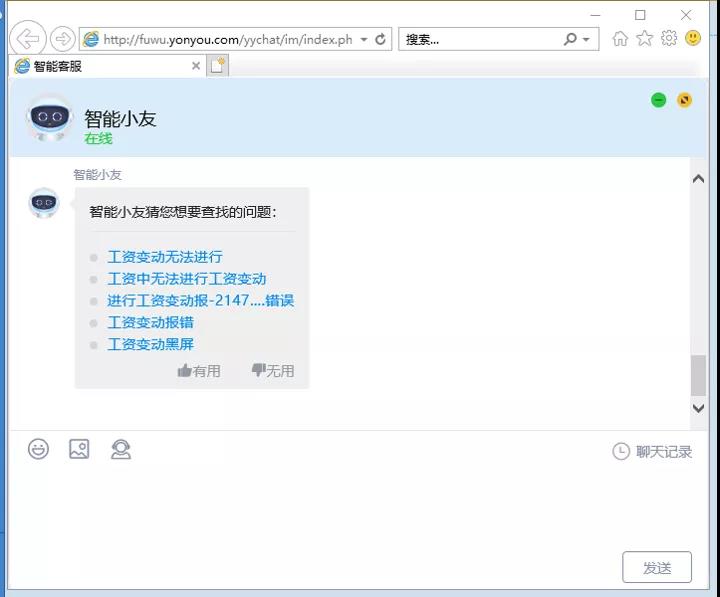Viewport: 720px width, 597px height.
Task: Refresh the page with reload icon
Action: tap(380, 39)
